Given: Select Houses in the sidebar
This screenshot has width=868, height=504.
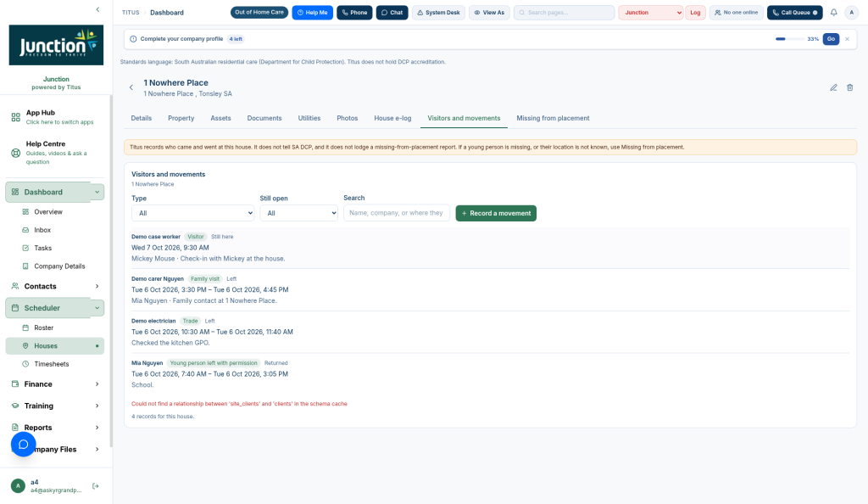Looking at the screenshot, I should [x=55, y=346].
